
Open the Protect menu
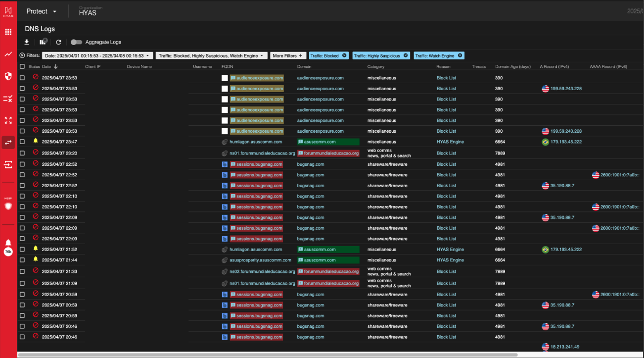pyautogui.click(x=41, y=11)
